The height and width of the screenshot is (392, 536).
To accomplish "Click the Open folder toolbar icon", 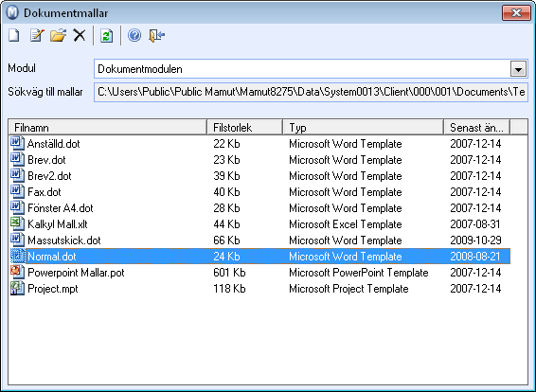I will point(58,35).
